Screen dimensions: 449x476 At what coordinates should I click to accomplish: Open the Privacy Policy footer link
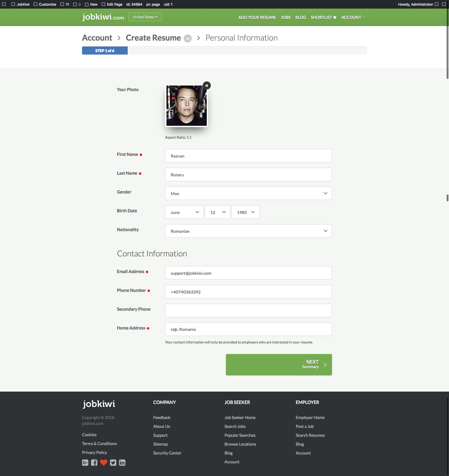pos(94,452)
